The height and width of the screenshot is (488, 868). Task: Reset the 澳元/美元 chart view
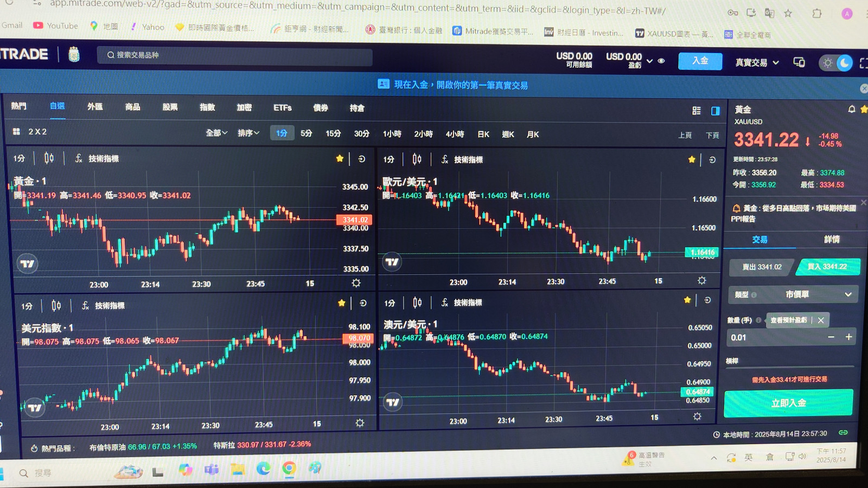[707, 300]
